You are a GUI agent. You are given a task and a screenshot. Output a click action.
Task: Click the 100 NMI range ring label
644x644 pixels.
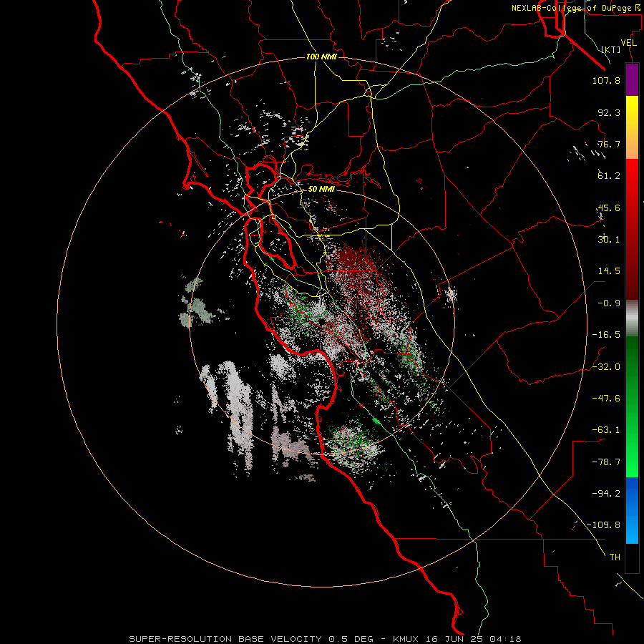[x=321, y=57]
